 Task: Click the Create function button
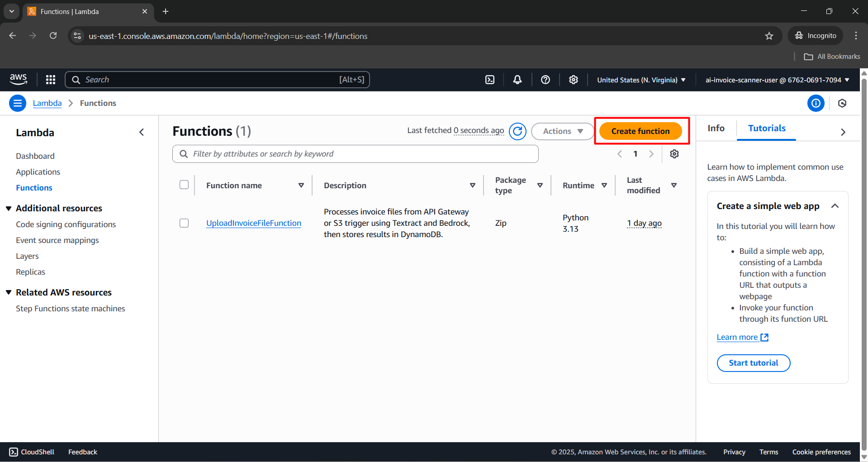pyautogui.click(x=640, y=131)
